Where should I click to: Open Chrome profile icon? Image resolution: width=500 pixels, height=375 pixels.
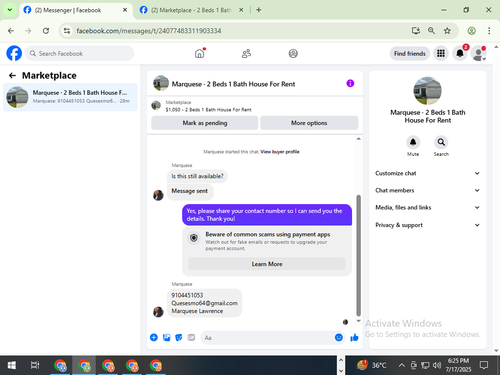pos(471,31)
